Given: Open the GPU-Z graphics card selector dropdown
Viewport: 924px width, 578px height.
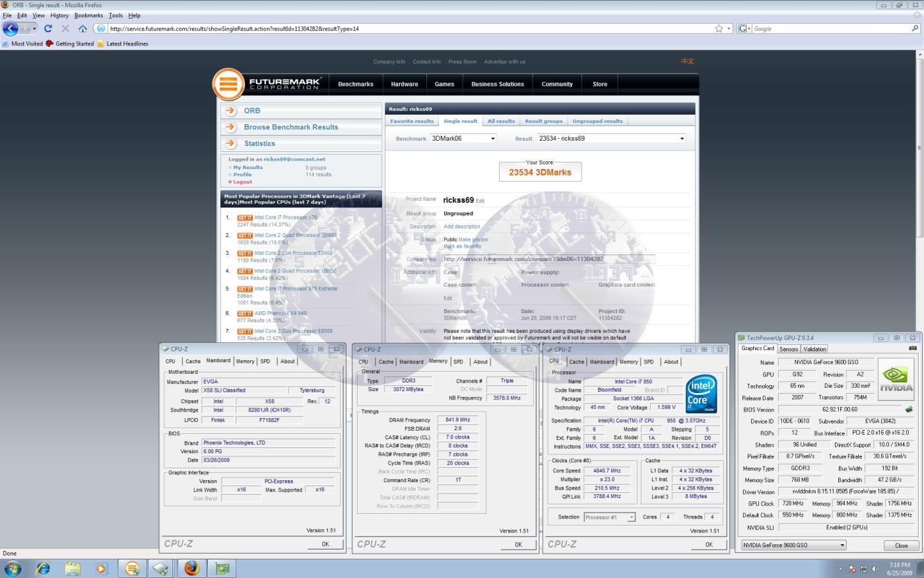Looking at the screenshot, I should tap(793, 545).
